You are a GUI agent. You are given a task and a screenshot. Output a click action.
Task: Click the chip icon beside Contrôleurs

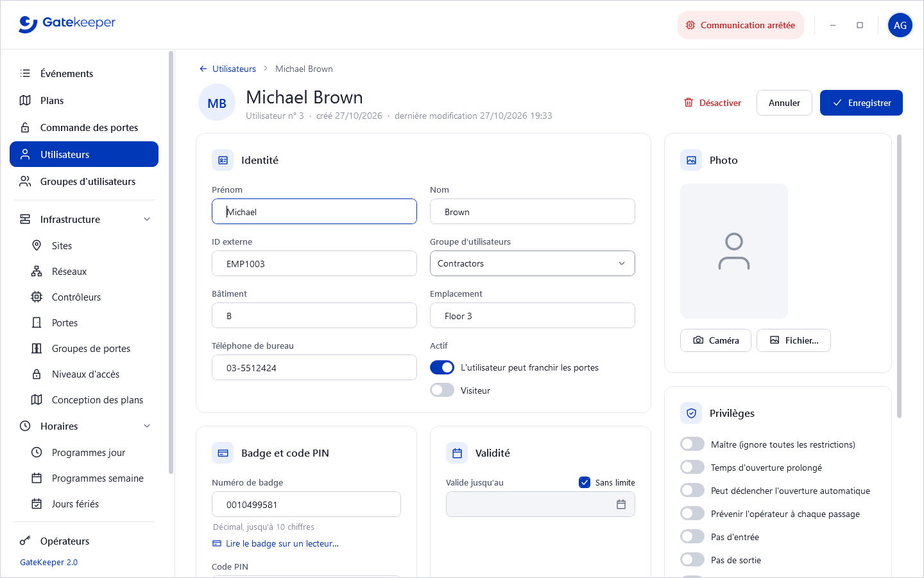[x=37, y=297]
